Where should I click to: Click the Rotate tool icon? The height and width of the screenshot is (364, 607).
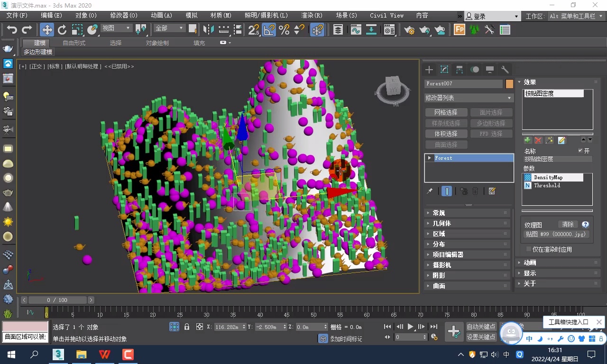(62, 29)
